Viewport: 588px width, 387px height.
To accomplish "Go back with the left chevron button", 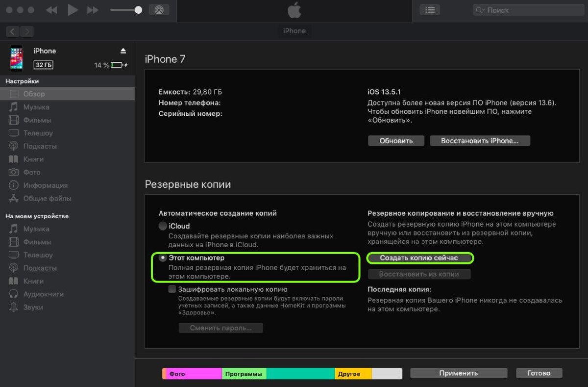I will 13,31.
